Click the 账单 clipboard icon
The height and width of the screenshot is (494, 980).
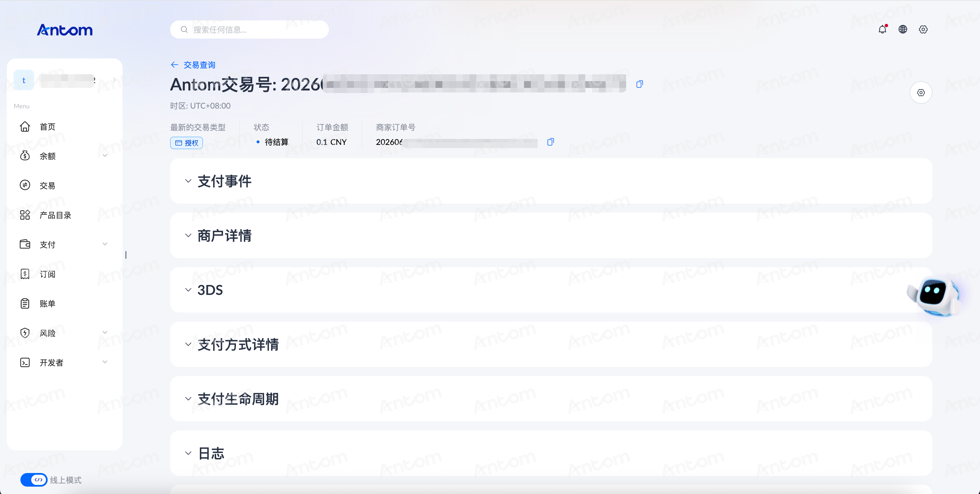[x=25, y=303]
